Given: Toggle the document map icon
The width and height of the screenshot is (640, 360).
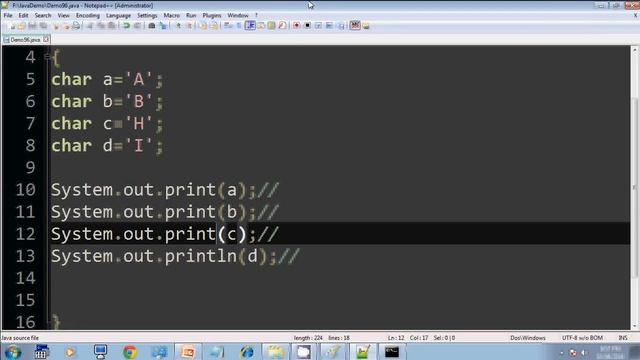Looking at the screenshot, I should click(x=271, y=26).
